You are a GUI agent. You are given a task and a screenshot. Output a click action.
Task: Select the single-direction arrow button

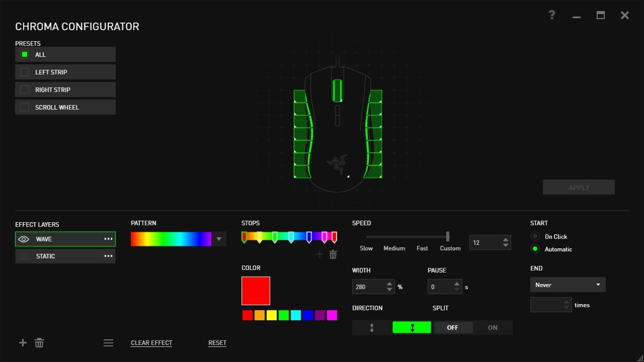[x=372, y=327]
